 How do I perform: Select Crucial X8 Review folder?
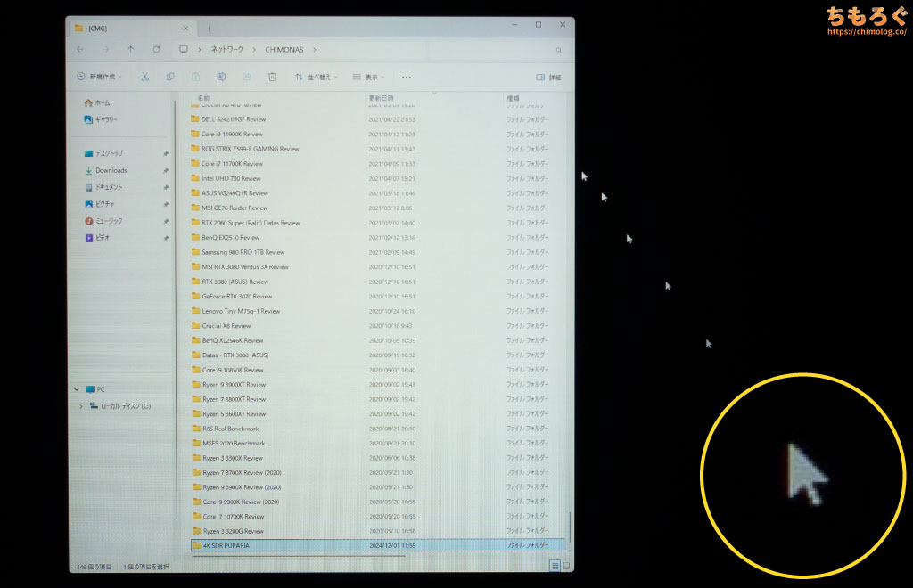pyautogui.click(x=226, y=326)
